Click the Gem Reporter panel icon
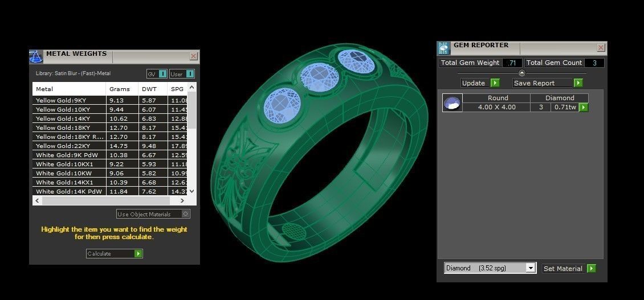 (444, 48)
